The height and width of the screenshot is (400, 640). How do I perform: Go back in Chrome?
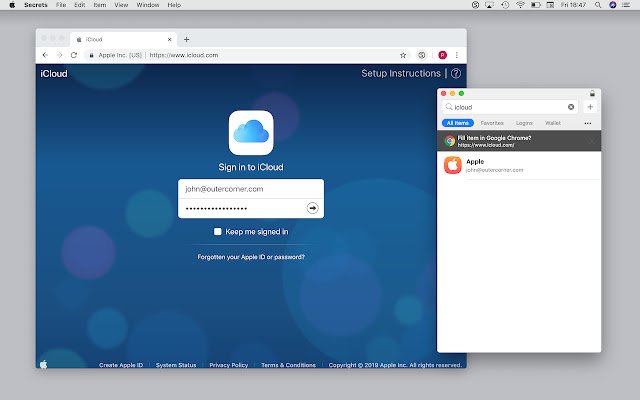pyautogui.click(x=45, y=55)
